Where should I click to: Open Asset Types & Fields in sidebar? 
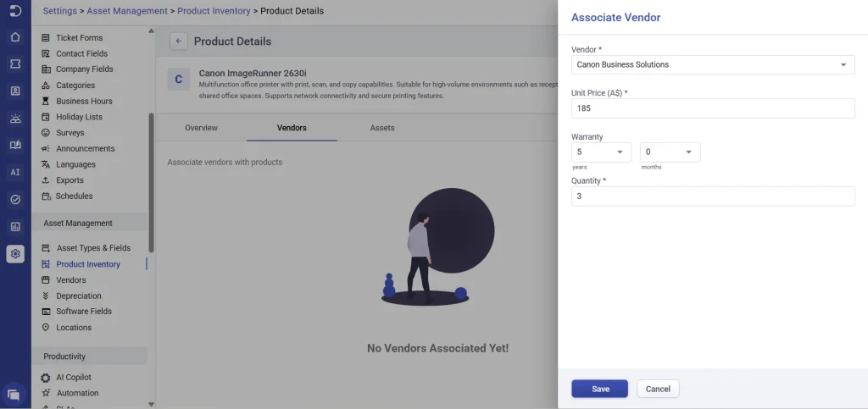coord(93,247)
